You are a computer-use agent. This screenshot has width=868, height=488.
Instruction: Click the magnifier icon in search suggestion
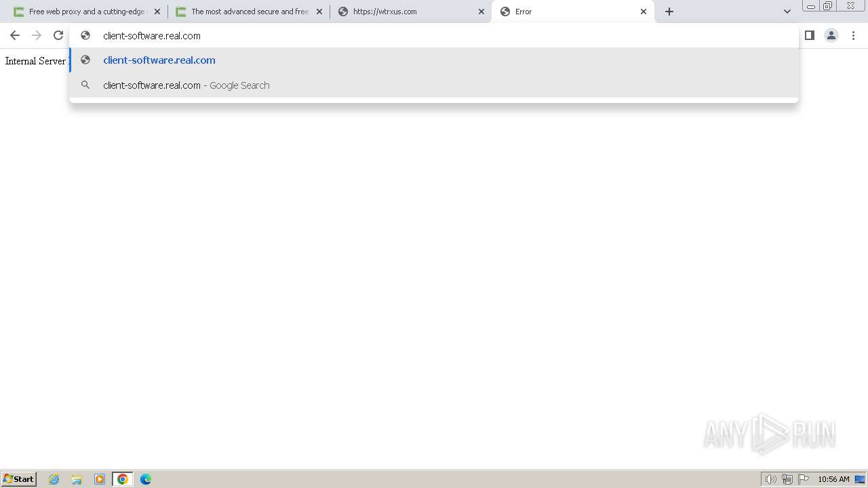(x=85, y=85)
